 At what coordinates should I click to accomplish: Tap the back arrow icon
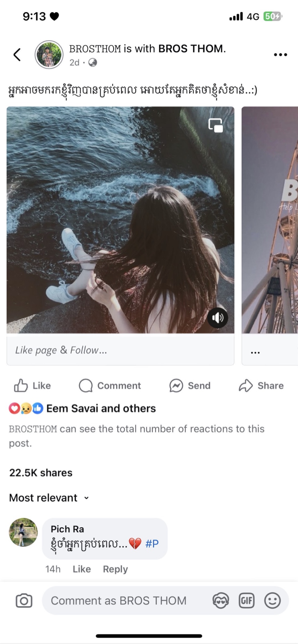click(17, 55)
